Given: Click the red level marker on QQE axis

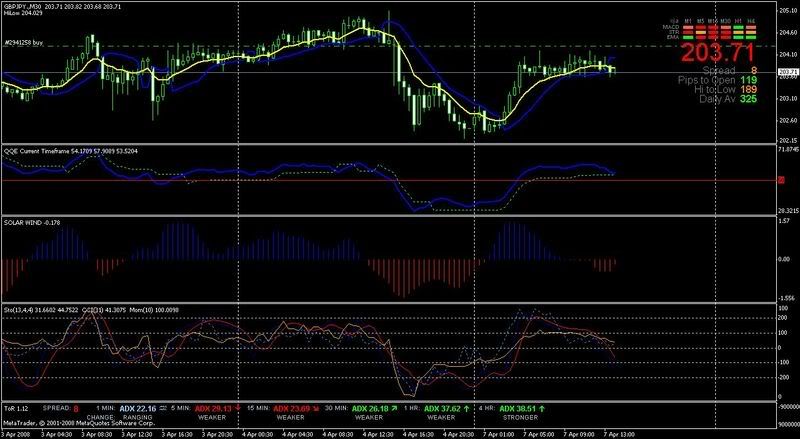Looking at the screenshot, I should (780, 180).
